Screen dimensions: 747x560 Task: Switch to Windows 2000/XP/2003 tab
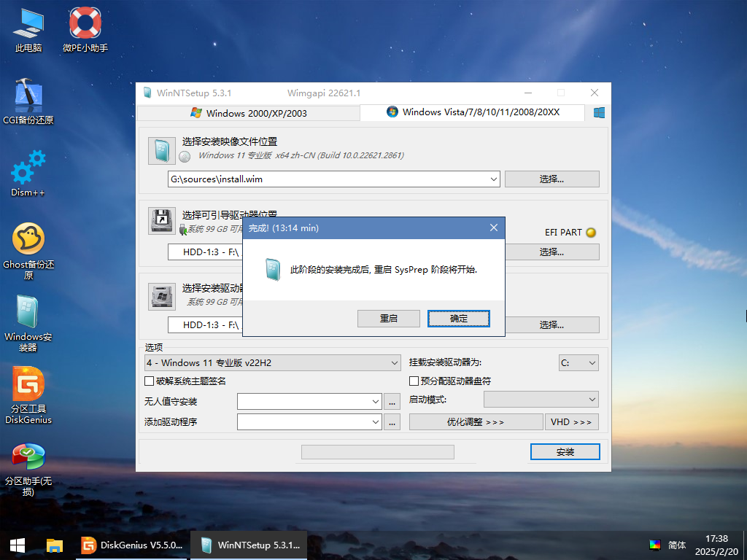tap(248, 113)
